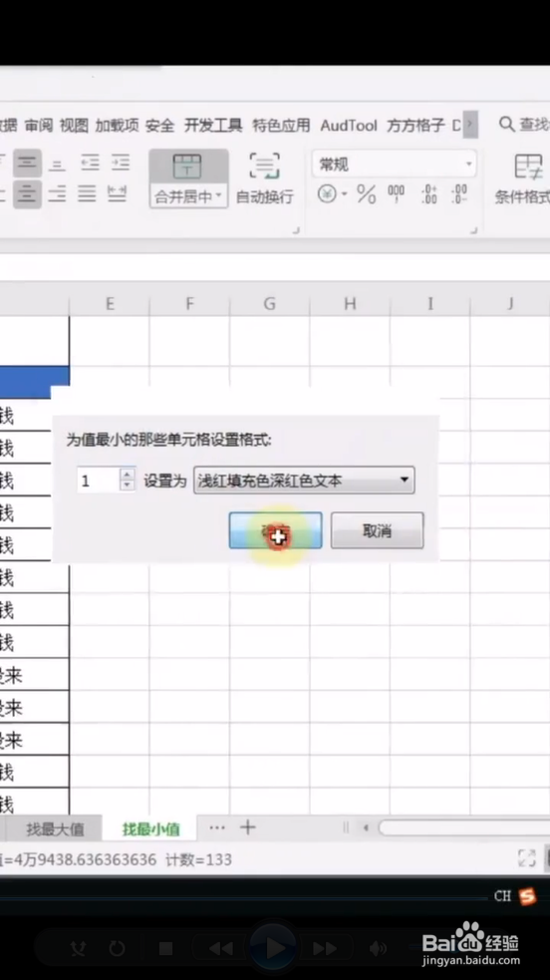Select column E header
The height and width of the screenshot is (980, 550).
(x=110, y=304)
